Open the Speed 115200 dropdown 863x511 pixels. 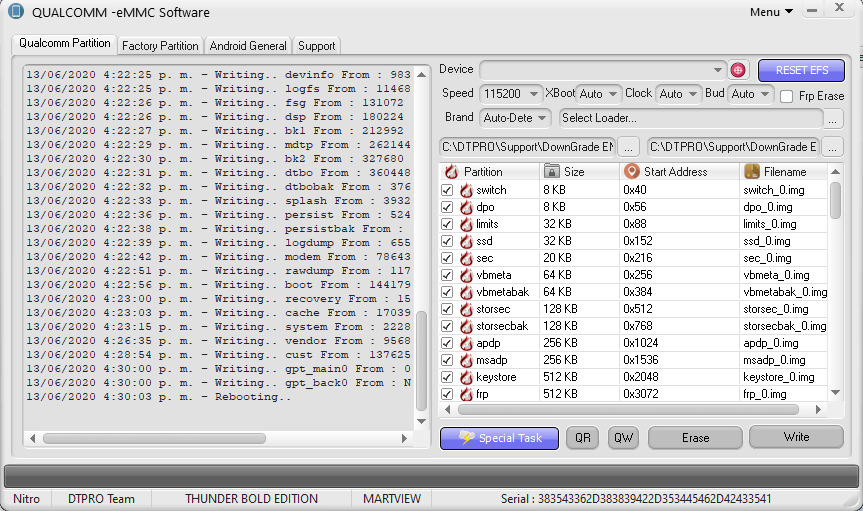click(533, 94)
